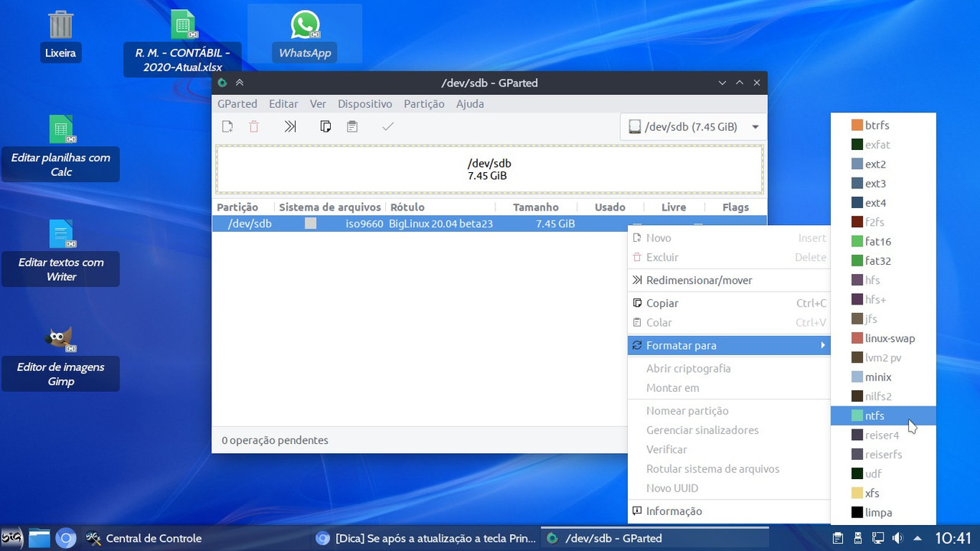Open the Partição menu
The height and width of the screenshot is (551, 980).
[423, 103]
